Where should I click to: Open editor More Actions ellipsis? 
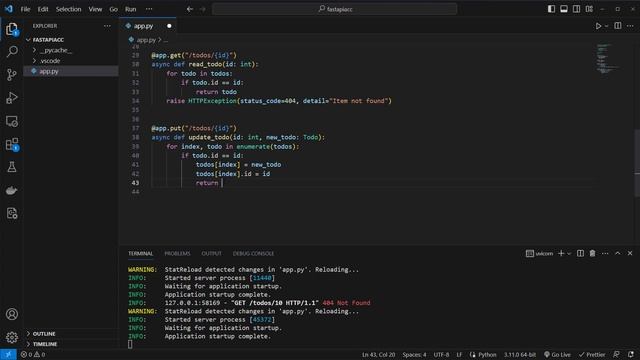click(x=630, y=26)
